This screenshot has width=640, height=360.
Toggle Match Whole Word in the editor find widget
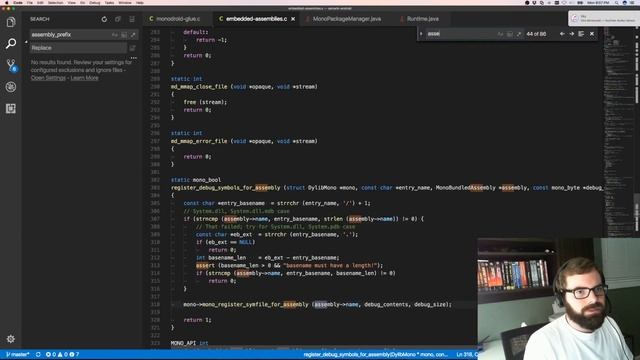coord(510,34)
